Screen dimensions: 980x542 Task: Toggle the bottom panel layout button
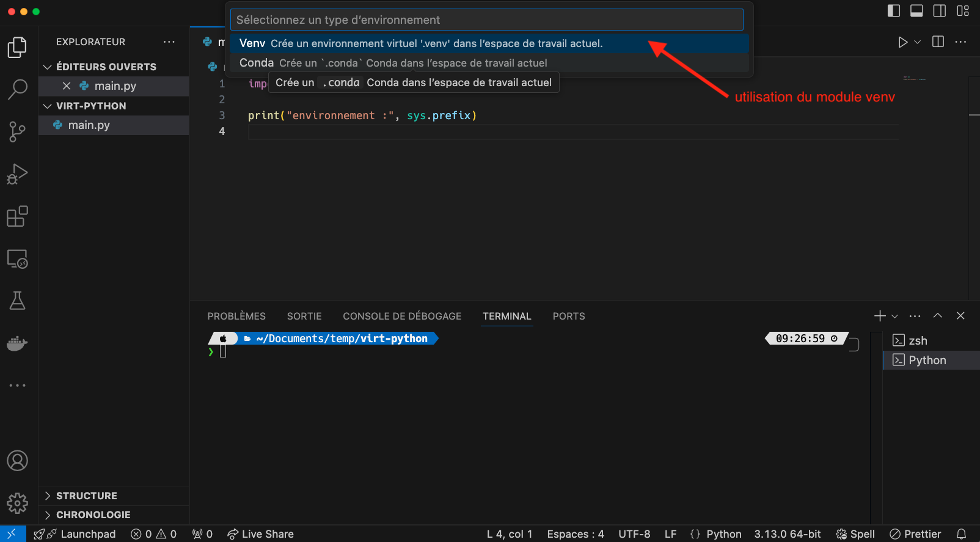click(x=916, y=11)
